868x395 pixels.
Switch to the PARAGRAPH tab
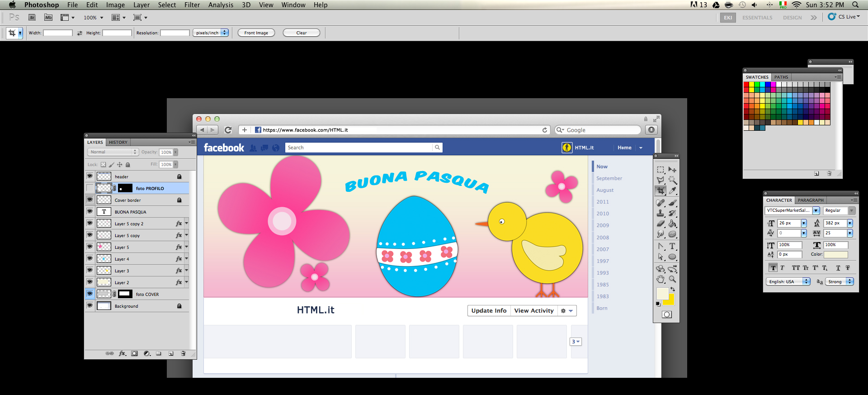[811, 200]
